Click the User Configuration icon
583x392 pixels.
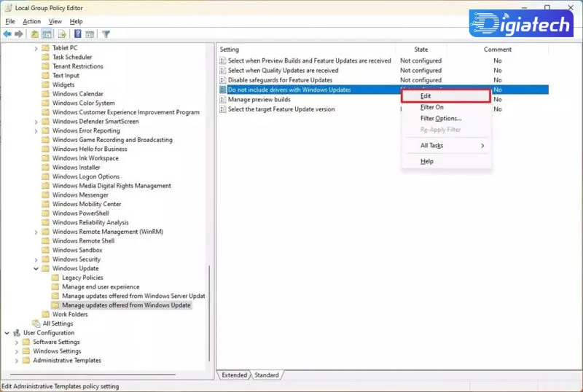tap(17, 332)
